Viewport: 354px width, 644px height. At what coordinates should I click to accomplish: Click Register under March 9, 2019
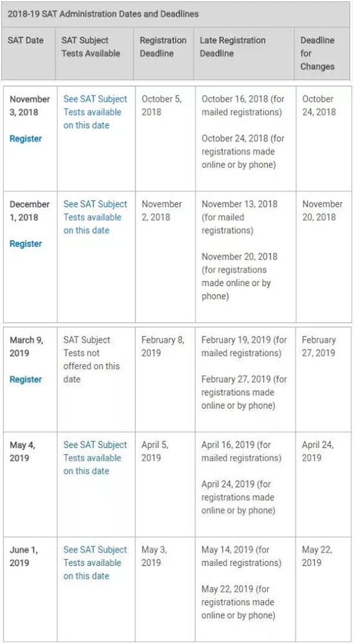[26, 380]
